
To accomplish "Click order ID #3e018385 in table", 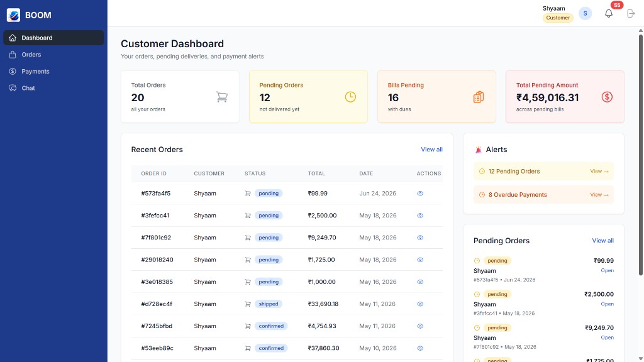I will coord(157,282).
